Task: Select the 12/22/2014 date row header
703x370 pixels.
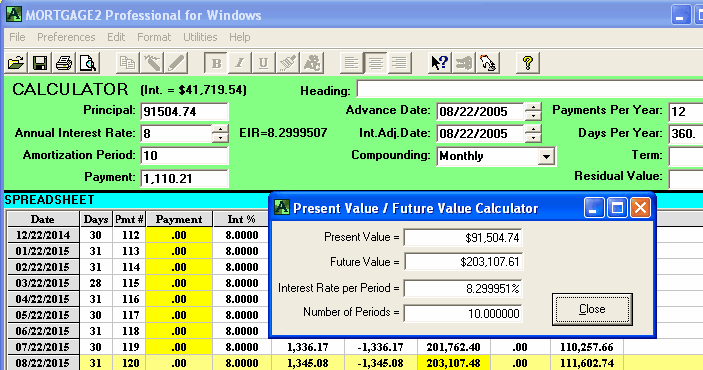Action: 43,235
